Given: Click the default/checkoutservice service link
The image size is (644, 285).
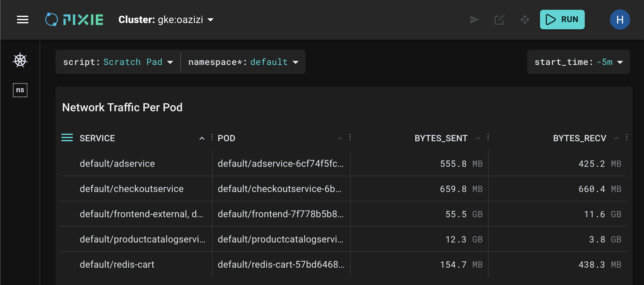Looking at the screenshot, I should tap(132, 189).
